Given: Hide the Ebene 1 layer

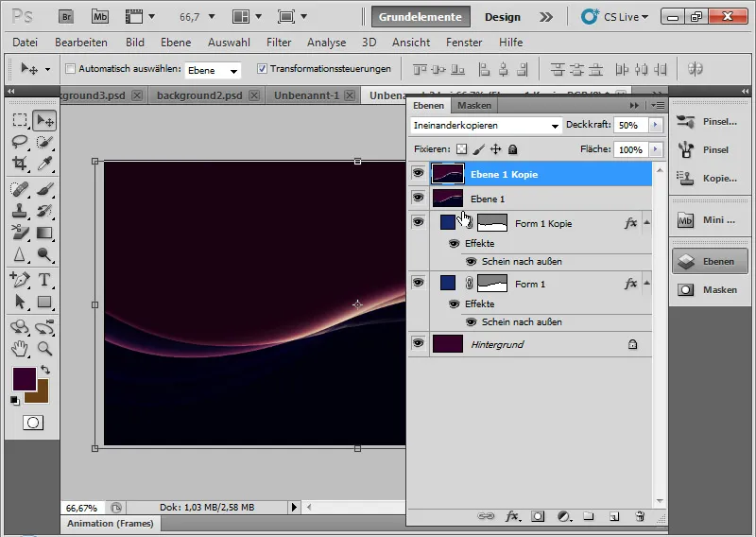Looking at the screenshot, I should click(x=418, y=198).
